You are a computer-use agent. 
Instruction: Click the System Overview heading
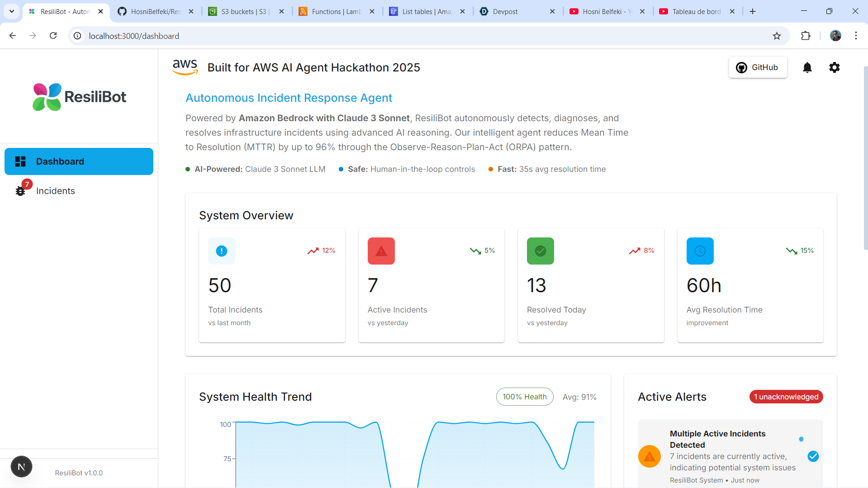246,215
